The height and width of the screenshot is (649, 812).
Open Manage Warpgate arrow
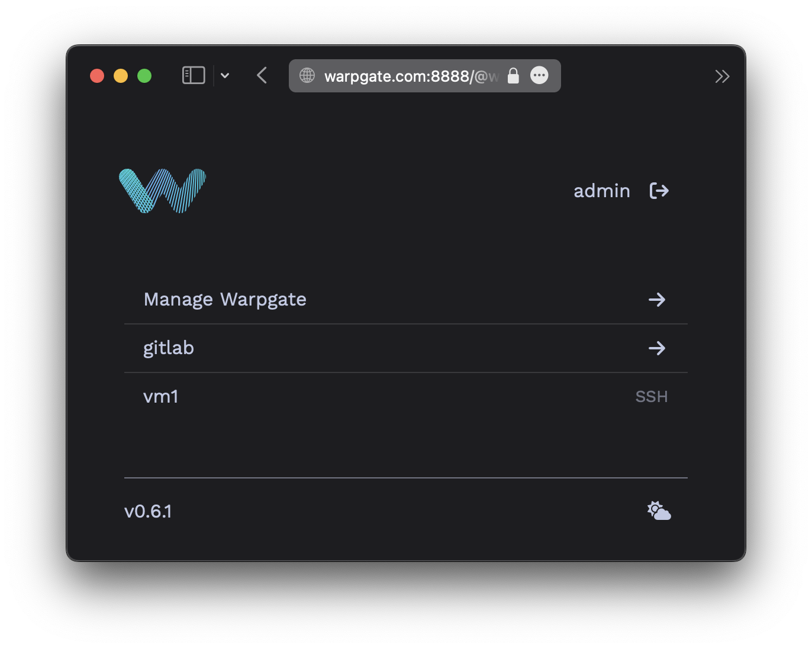(657, 300)
